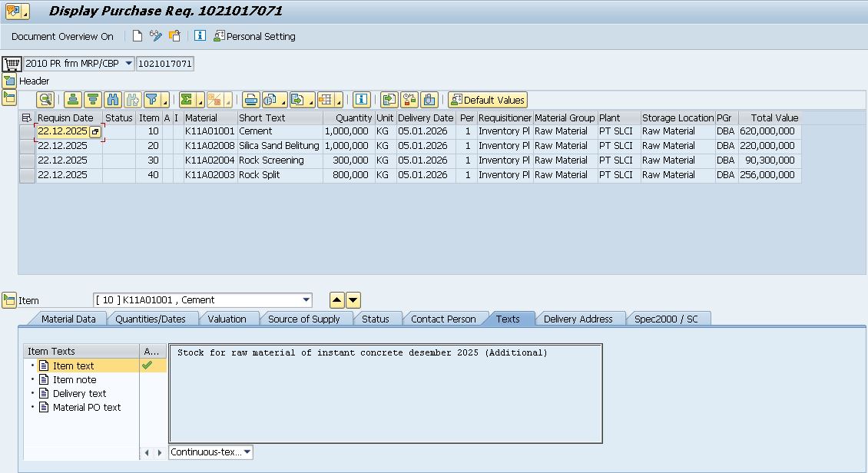Screen dimensions: 868x473
Task: Select the row for item 20 Silica Sand
Action: tap(27, 146)
